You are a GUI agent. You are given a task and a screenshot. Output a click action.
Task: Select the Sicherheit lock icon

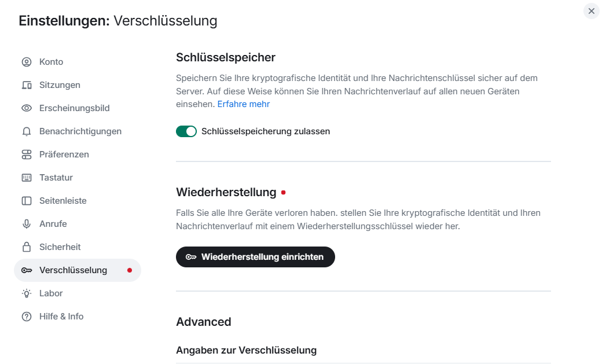[26, 247]
